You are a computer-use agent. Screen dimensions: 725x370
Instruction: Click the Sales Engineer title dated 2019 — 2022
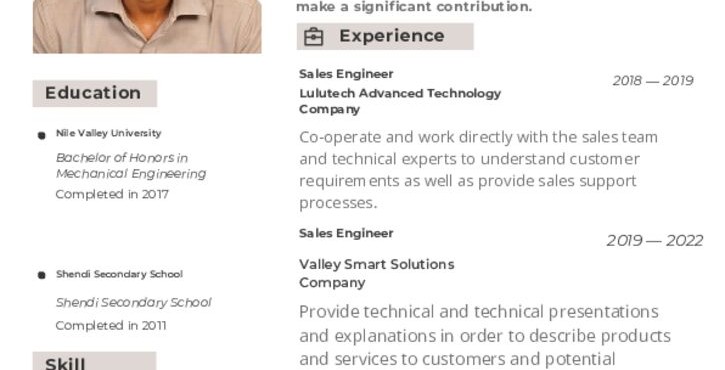346,233
